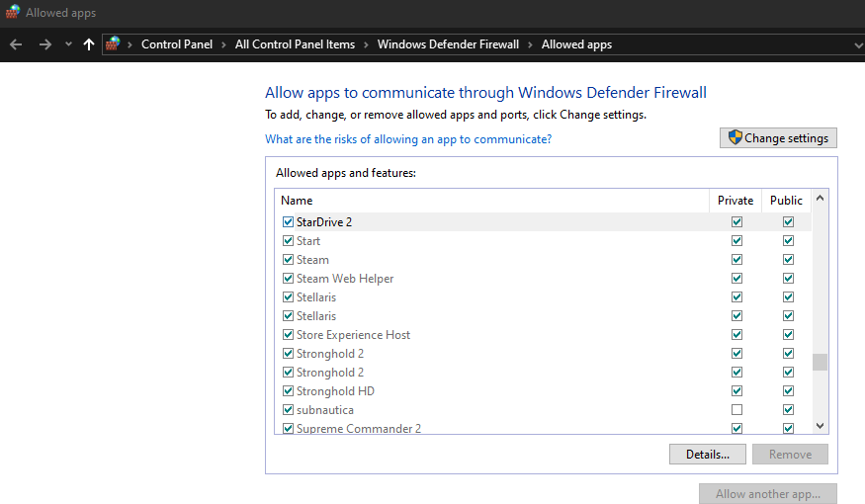The height and width of the screenshot is (504, 865).
Task: Enable Private checkbox for subnautica
Action: click(x=736, y=410)
